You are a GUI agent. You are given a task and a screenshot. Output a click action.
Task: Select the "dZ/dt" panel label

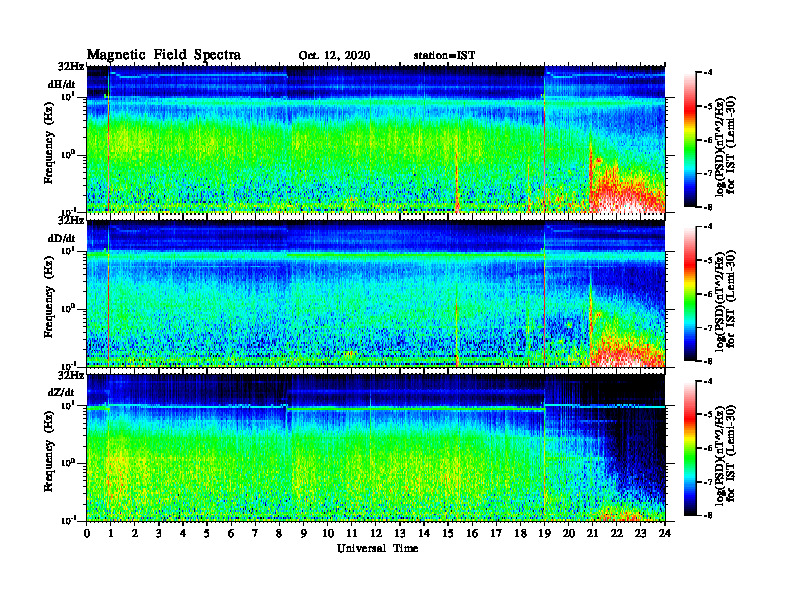[x=61, y=392]
